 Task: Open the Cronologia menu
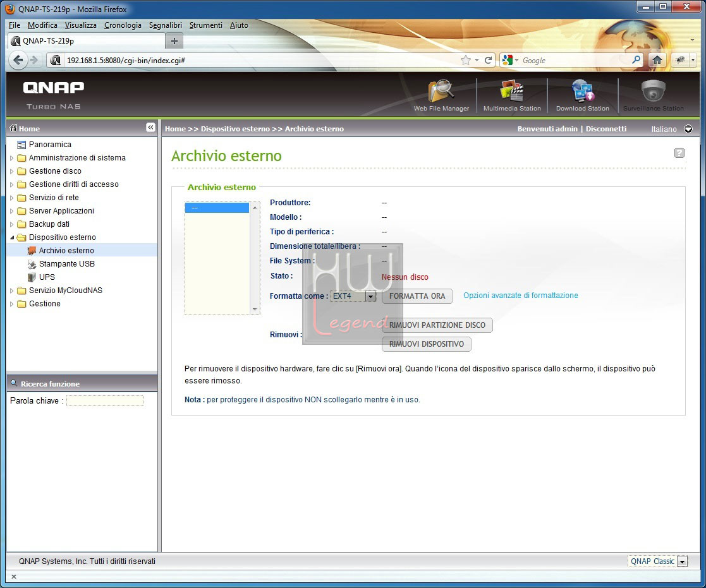pos(123,25)
